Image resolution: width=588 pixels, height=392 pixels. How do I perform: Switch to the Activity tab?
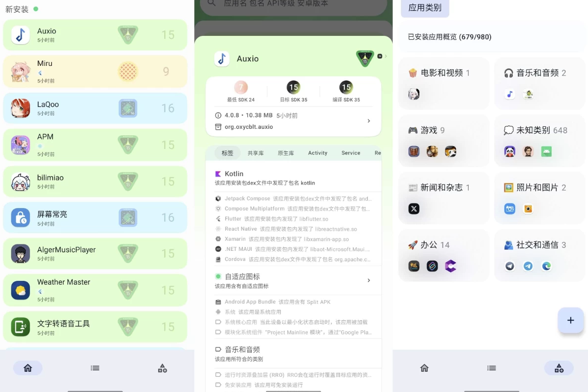tap(318, 152)
